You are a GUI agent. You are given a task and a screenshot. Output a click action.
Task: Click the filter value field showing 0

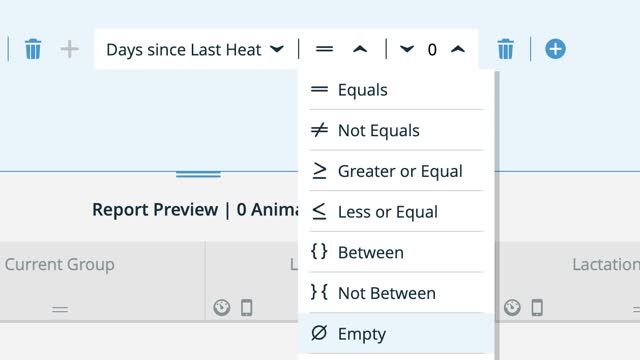[x=432, y=50]
